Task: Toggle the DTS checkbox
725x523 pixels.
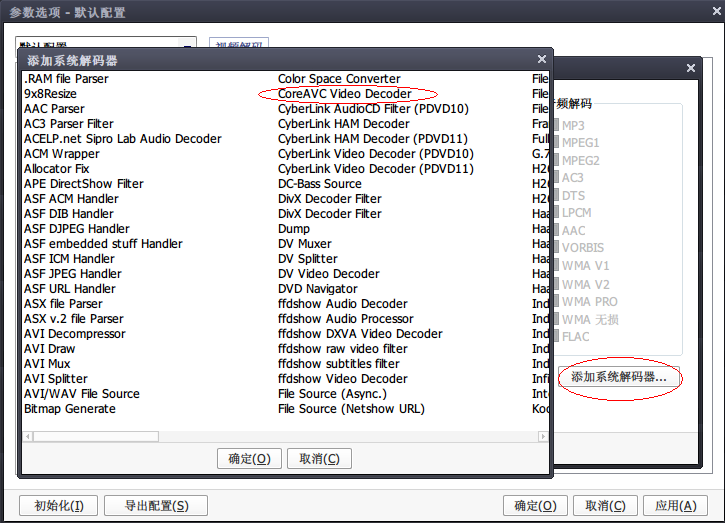Action: point(556,196)
